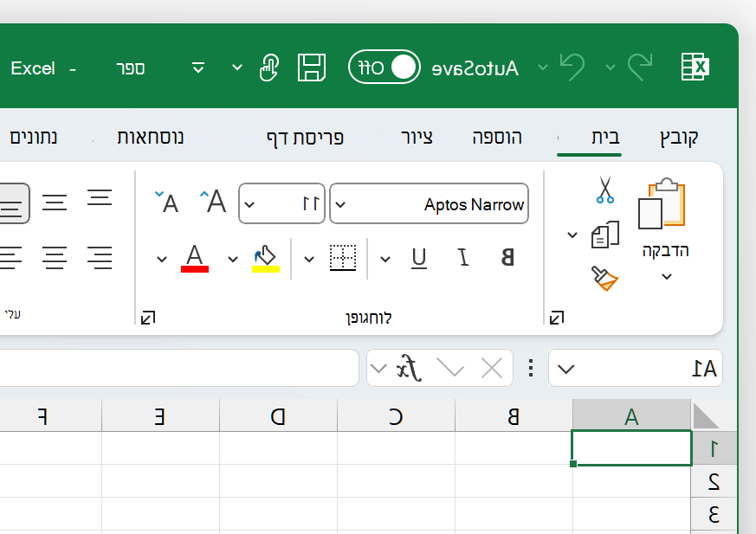Screen dimensions: 756x534
Task: Click the Select All corner triangle
Action: (x=706, y=416)
